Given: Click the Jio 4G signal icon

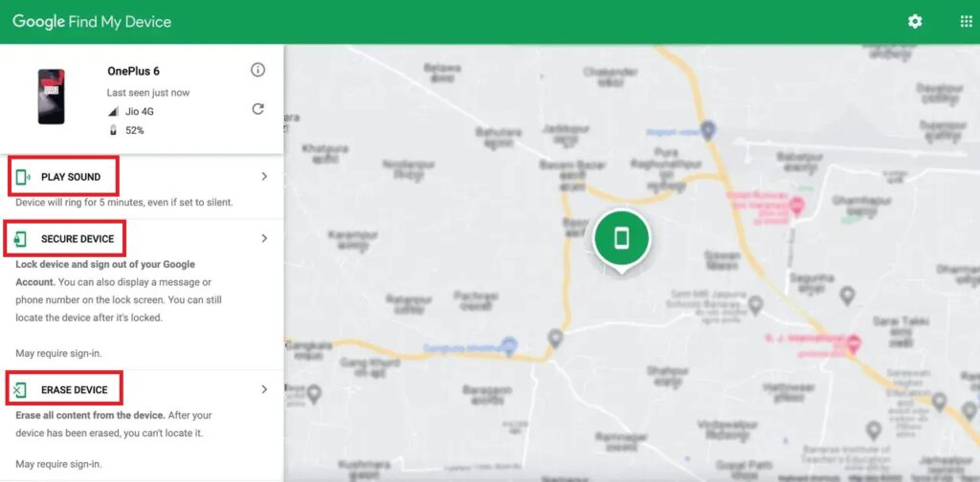Looking at the screenshot, I should pyautogui.click(x=113, y=112).
